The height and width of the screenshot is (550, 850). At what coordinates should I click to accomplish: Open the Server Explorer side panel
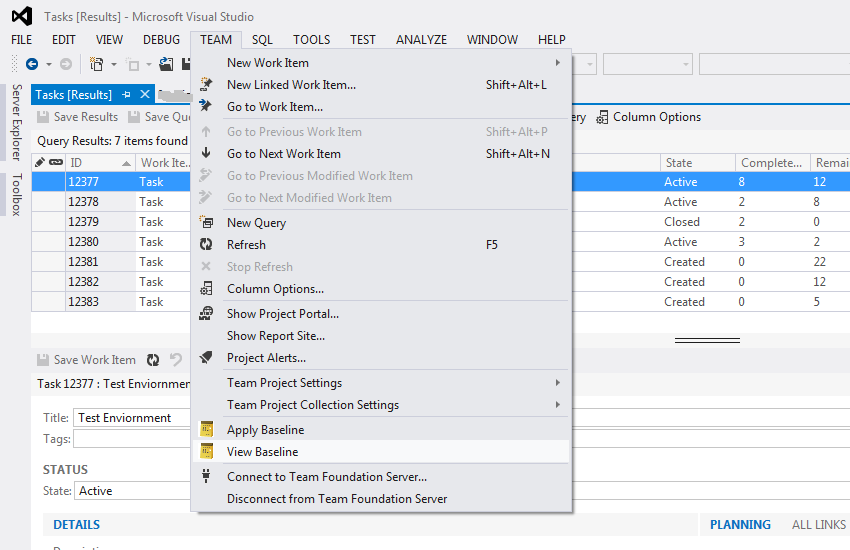tap(17, 122)
